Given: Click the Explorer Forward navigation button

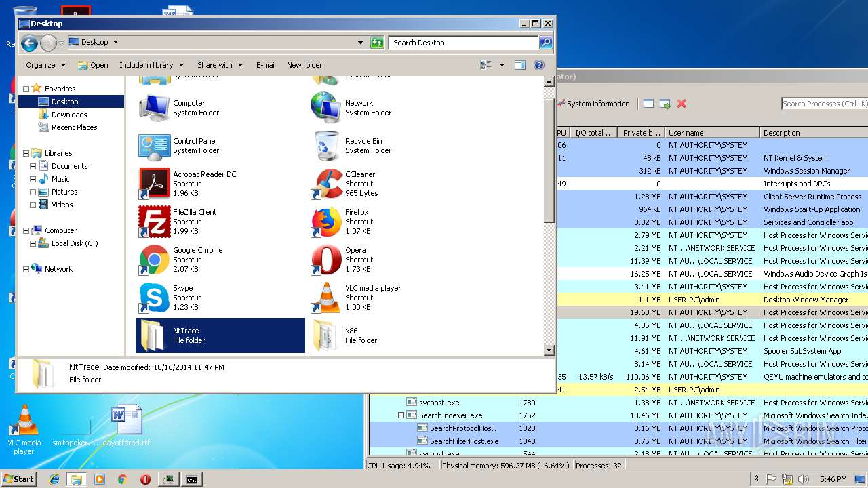Looking at the screenshot, I should 48,43.
